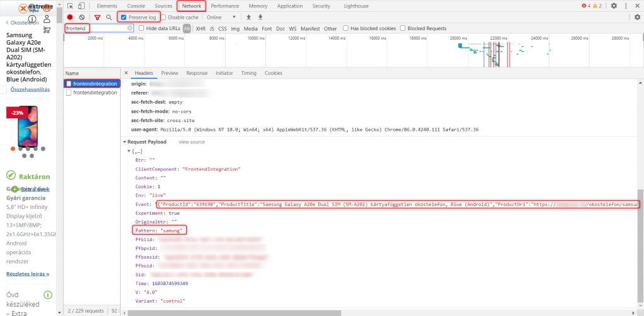Import HAR file upload arrow
Image resolution: width=644 pixels, height=316 pixels.
pyautogui.click(x=248, y=17)
